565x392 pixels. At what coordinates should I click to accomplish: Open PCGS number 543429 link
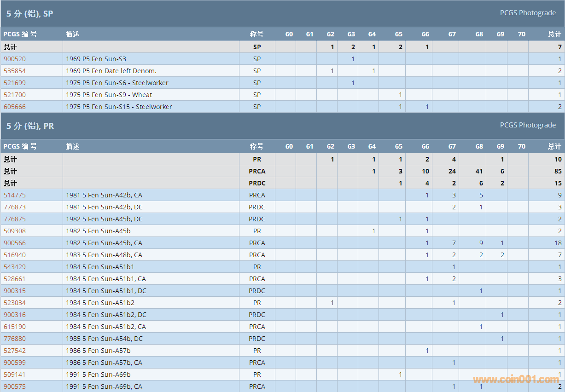15,267
